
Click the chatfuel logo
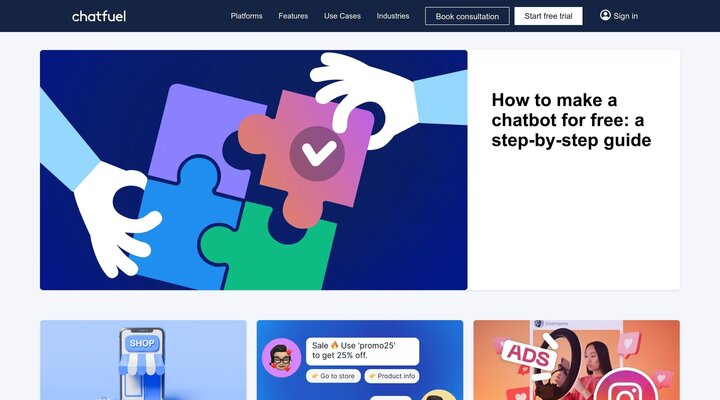click(99, 16)
